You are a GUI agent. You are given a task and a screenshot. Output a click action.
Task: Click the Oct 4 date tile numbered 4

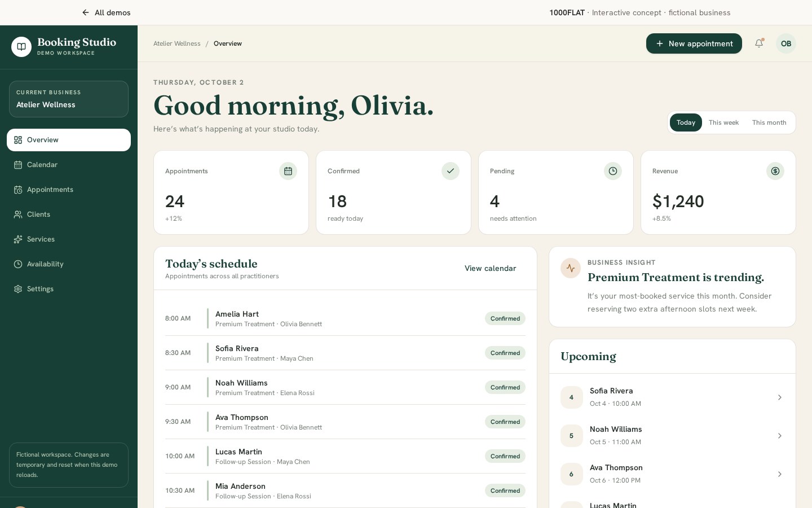pyautogui.click(x=571, y=397)
